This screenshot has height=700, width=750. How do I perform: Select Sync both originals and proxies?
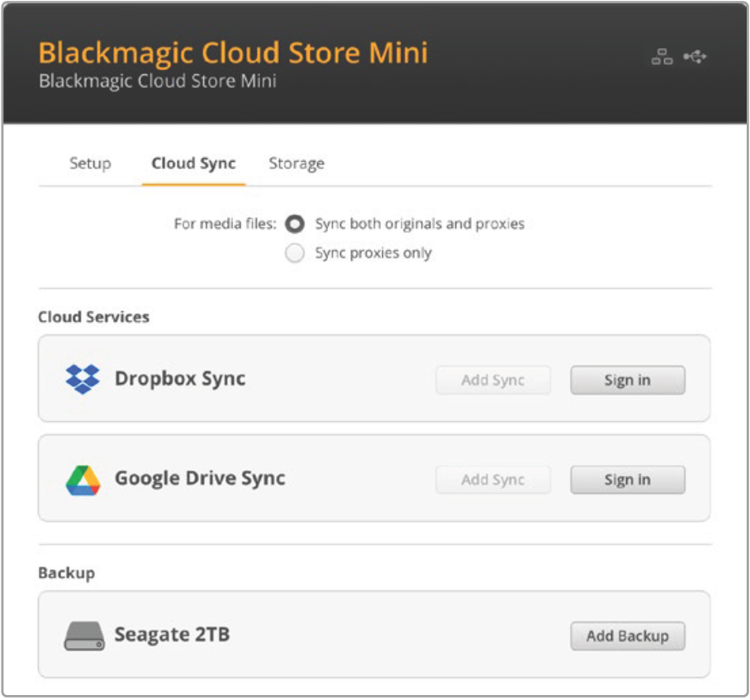tap(295, 224)
